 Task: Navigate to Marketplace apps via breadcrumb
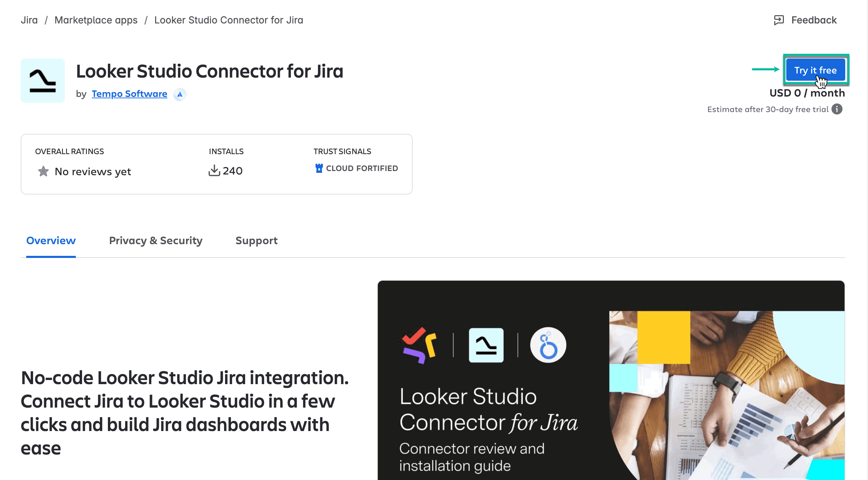[x=96, y=20]
